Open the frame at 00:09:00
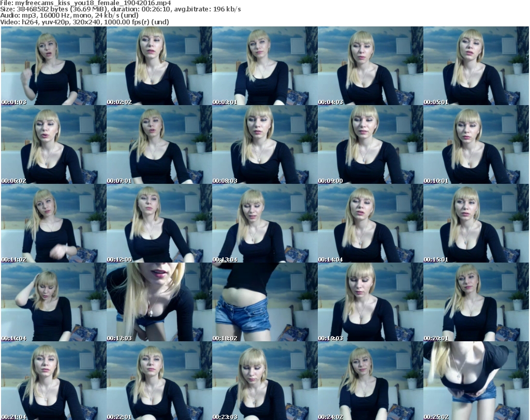 pos(371,144)
